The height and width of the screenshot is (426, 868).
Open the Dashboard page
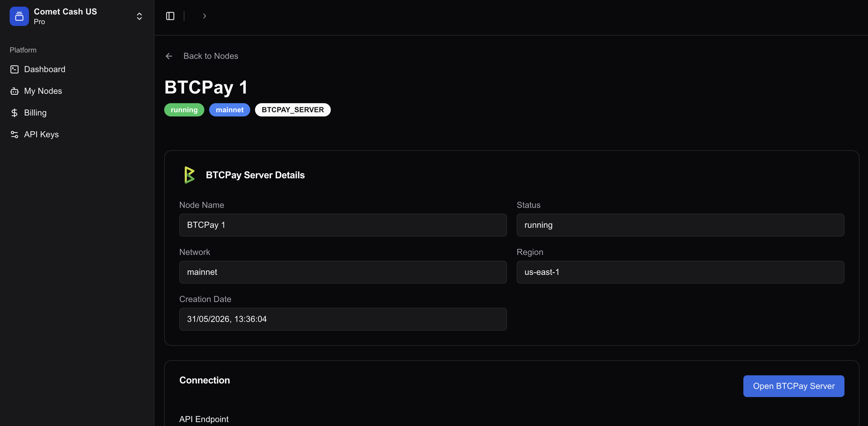tap(45, 69)
